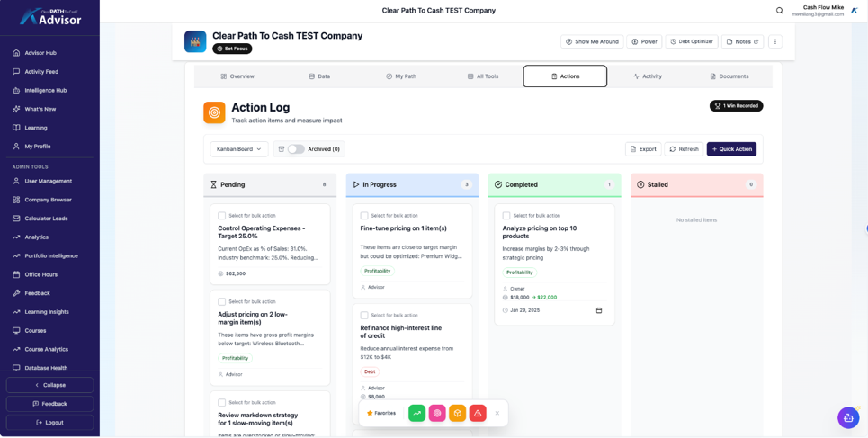The height and width of the screenshot is (438, 868).
Task: Open User Management admin tool
Action: [x=49, y=181]
